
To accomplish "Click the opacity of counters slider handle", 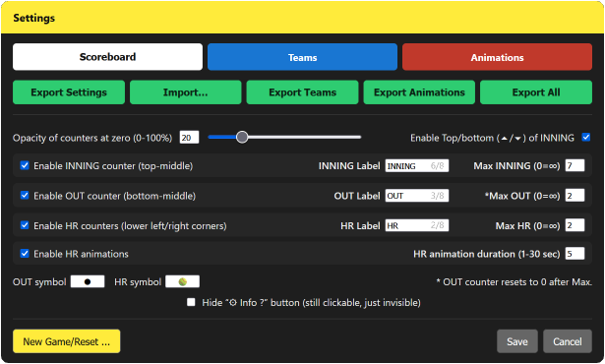I will (242, 137).
